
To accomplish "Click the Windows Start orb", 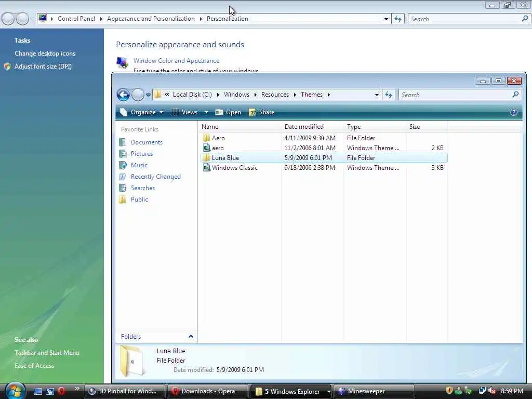I will tap(15, 391).
